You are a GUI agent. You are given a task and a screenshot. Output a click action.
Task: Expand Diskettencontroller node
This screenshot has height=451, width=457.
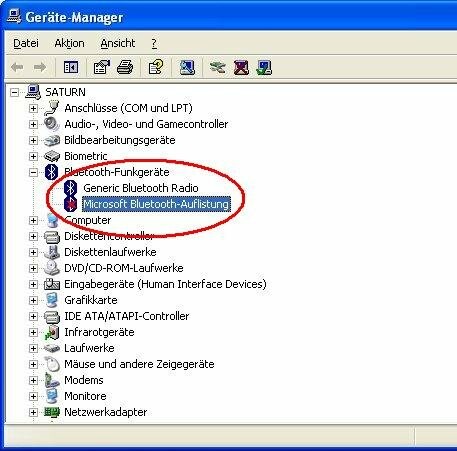pos(33,236)
